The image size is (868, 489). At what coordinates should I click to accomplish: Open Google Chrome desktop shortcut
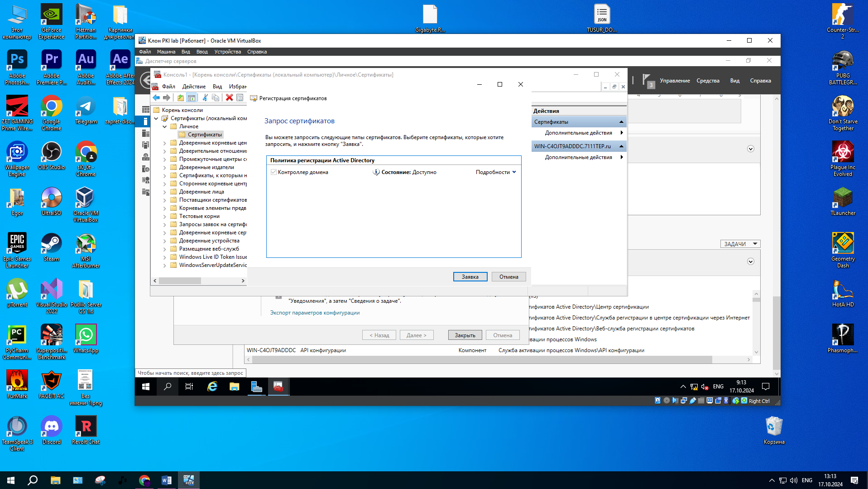point(51,113)
